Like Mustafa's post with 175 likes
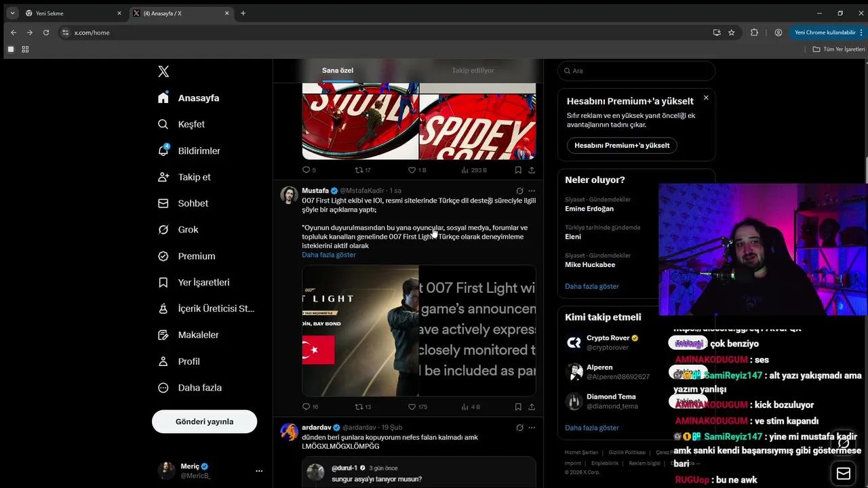Viewport: 868px width, 488px height. tap(418, 407)
